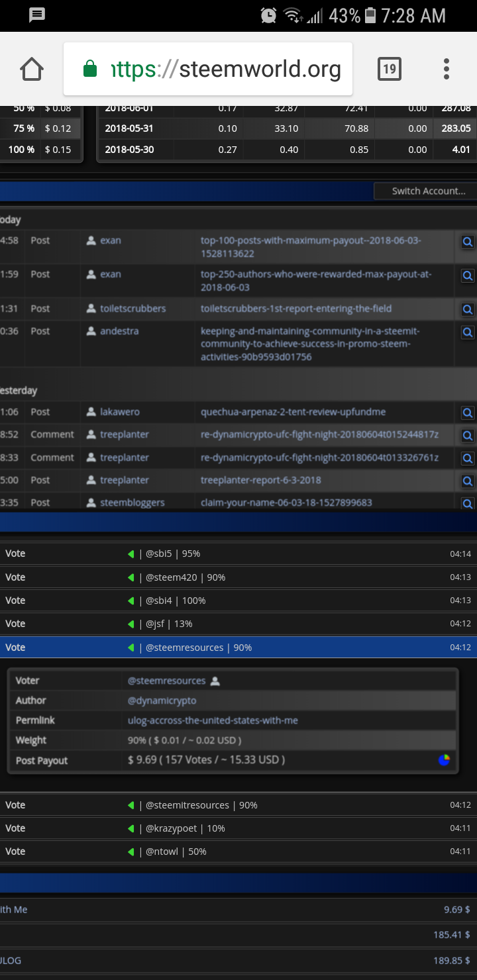Click green arrow on @ntowl vote row
Viewport: 477px width, 980px height.
coord(131,852)
